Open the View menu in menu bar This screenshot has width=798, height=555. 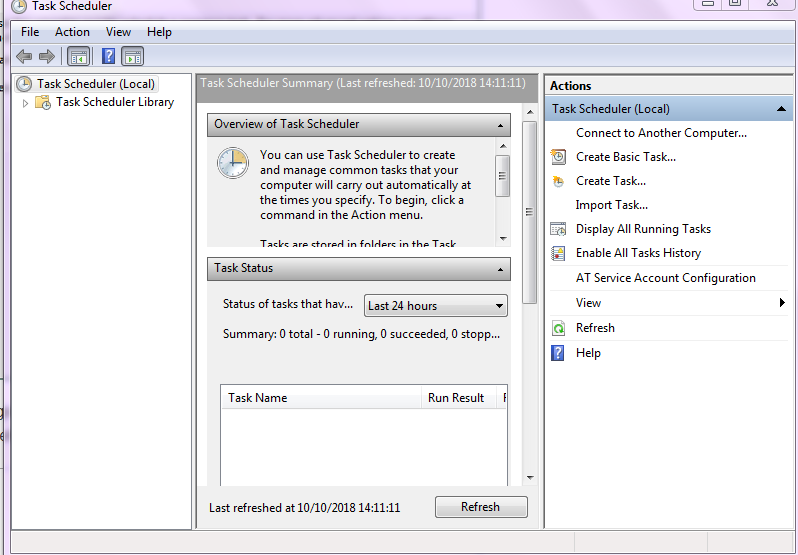tap(118, 32)
